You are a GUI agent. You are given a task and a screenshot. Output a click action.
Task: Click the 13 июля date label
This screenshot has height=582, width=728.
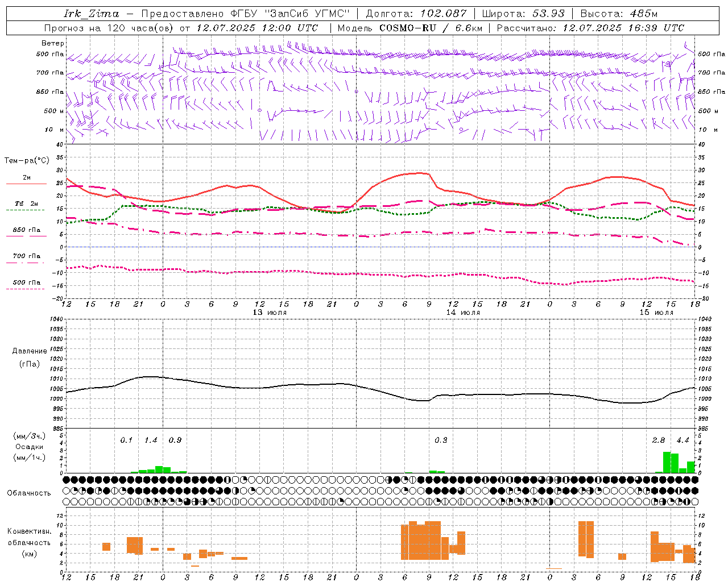point(270,312)
